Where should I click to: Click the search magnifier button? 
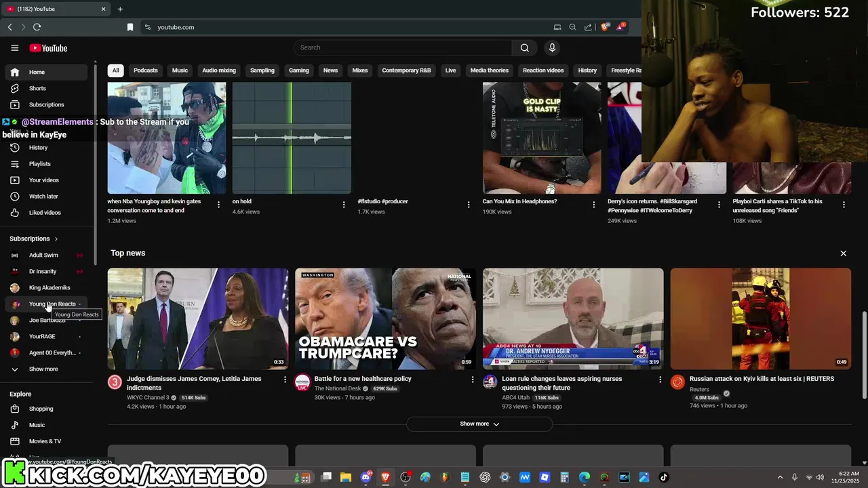[524, 47]
